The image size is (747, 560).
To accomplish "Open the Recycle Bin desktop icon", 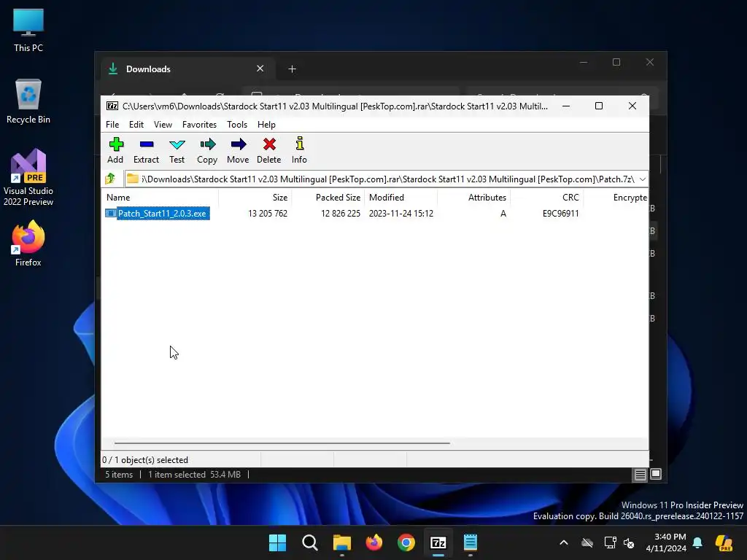I will [28, 102].
